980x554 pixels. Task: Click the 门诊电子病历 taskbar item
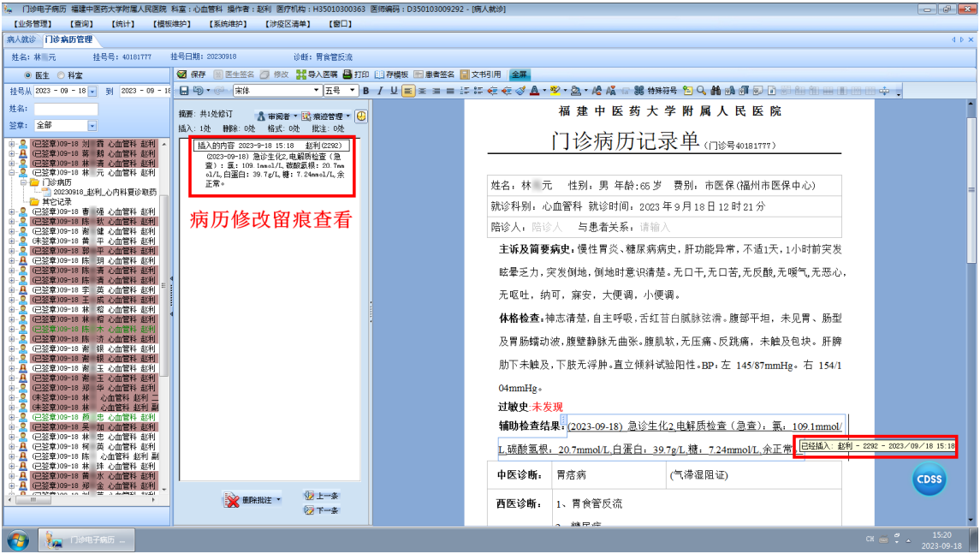point(86,539)
